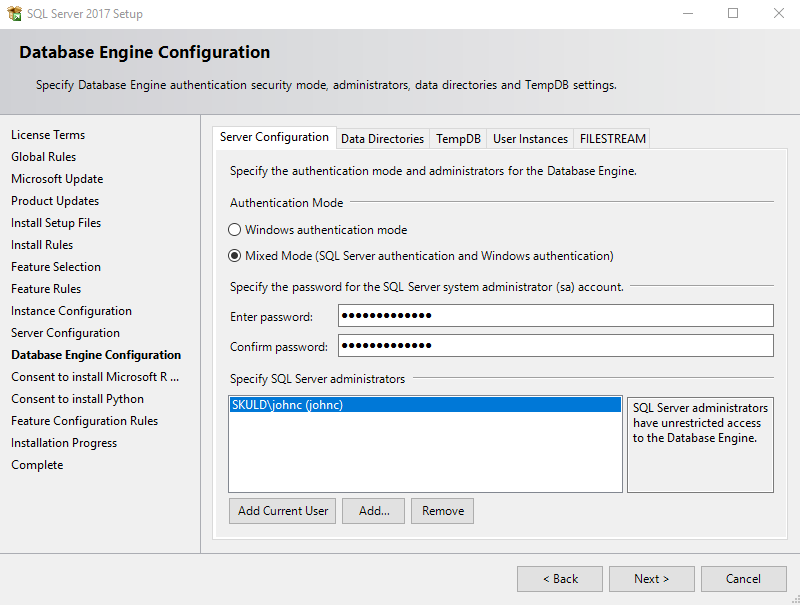Click Feature Configuration Rules step
Viewport: 800px width, 605px height.
(85, 421)
